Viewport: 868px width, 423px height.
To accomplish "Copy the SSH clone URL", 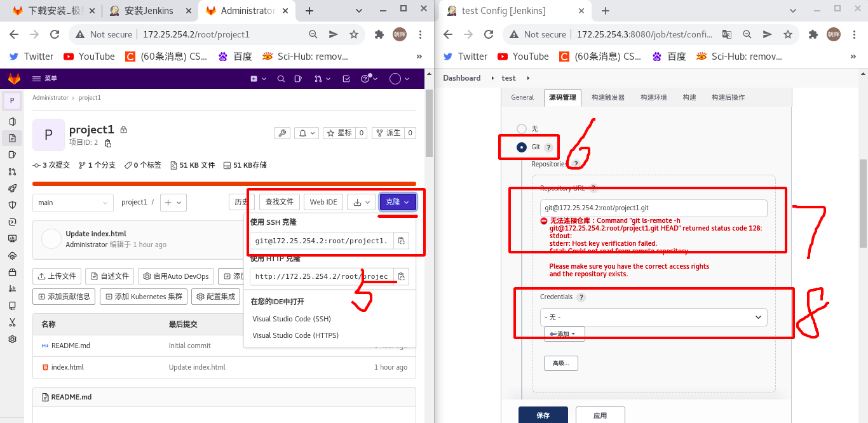I will (x=401, y=241).
